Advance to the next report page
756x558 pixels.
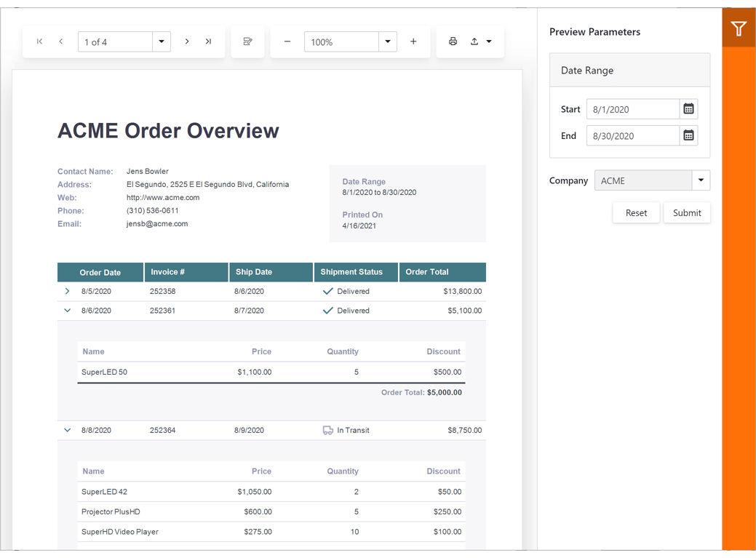tap(187, 41)
